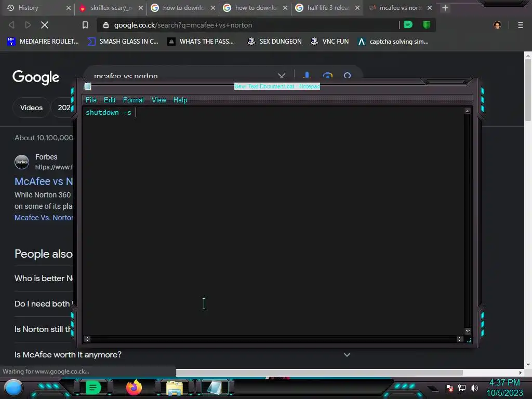This screenshot has width=532, height=399.
Task: Open the Notepad View menu
Action: point(159,100)
